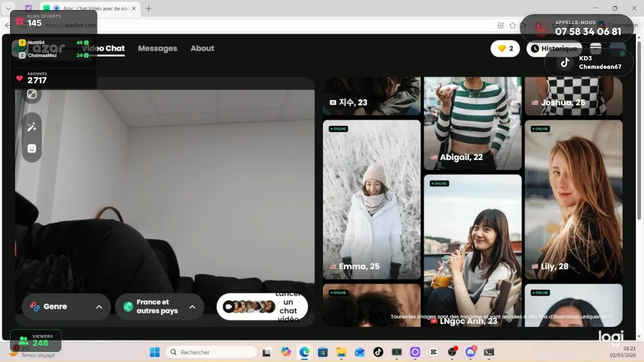The image size is (644, 362).
Task: Go to the Video Chat tab
Action: (x=104, y=48)
